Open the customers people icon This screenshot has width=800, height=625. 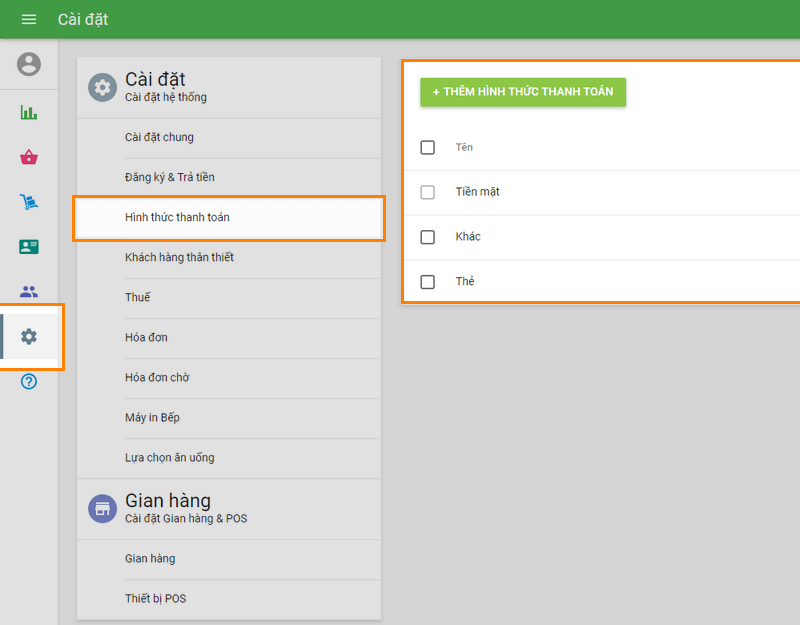[x=29, y=292]
